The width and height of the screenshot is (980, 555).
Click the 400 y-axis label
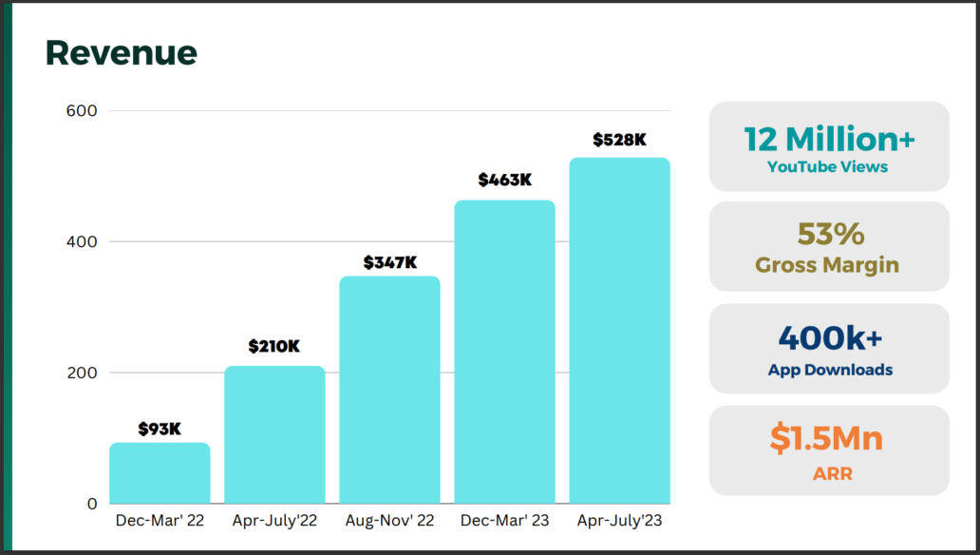pos(82,241)
